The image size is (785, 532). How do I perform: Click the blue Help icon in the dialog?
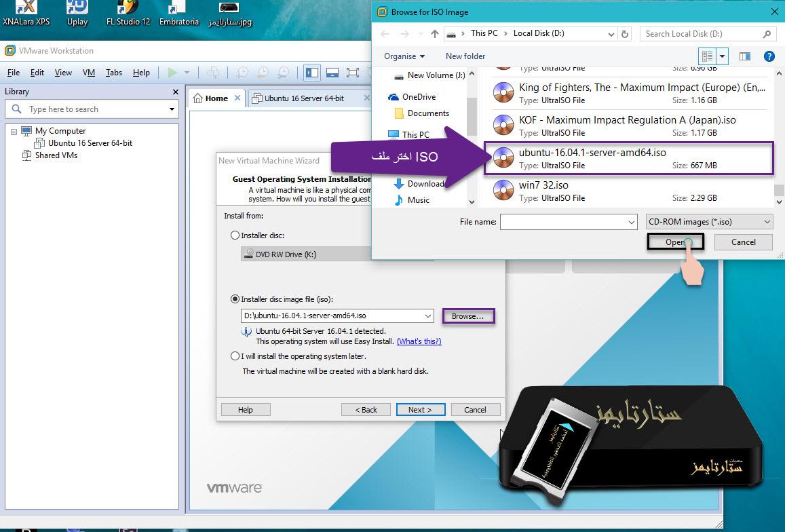(x=769, y=56)
